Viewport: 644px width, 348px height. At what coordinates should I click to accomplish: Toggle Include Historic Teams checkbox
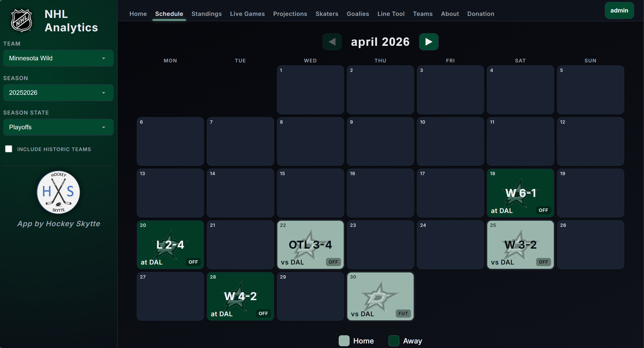[9, 149]
